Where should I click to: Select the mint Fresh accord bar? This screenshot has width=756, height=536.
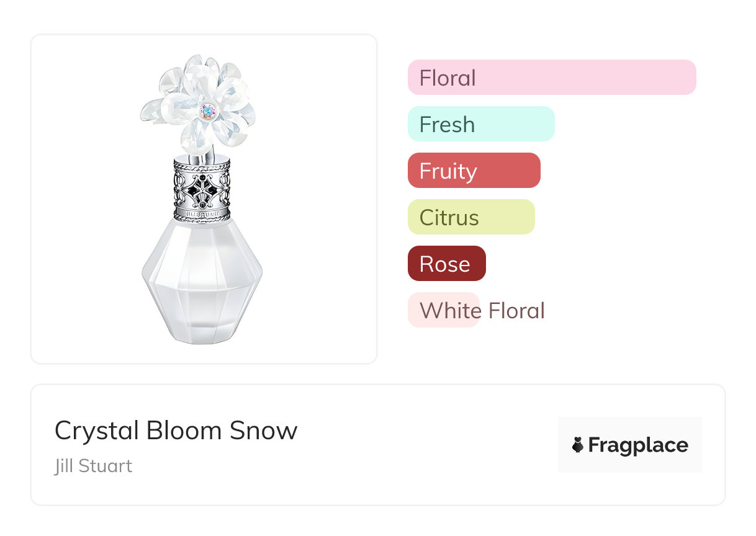[480, 124]
